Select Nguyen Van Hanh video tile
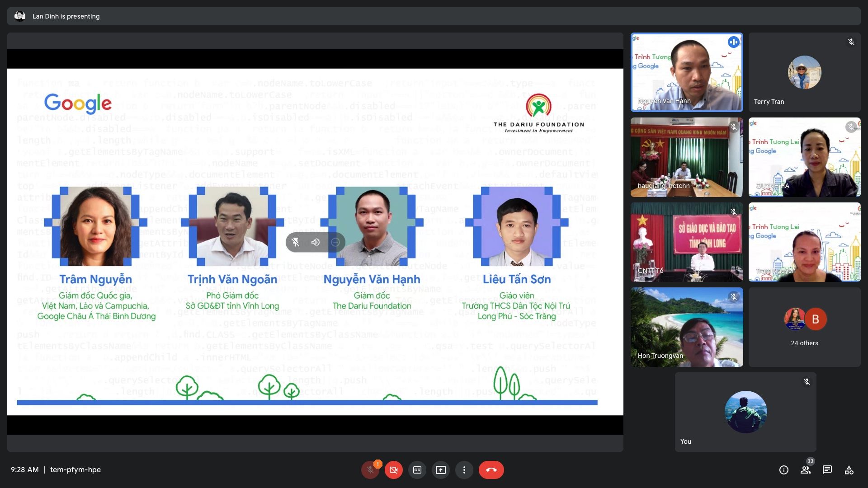 [x=687, y=72]
